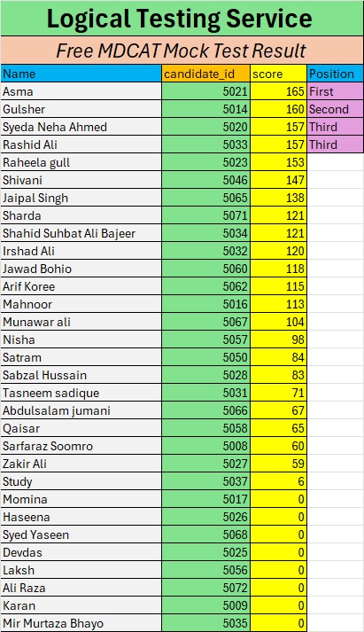Select the Free MDCAT Mock Test Result cell

[182, 51]
